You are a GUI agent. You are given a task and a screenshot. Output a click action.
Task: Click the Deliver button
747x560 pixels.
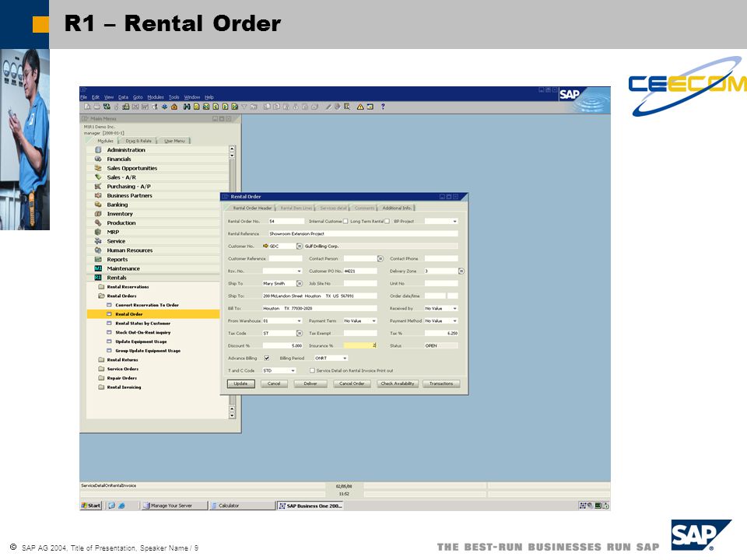tap(310, 383)
